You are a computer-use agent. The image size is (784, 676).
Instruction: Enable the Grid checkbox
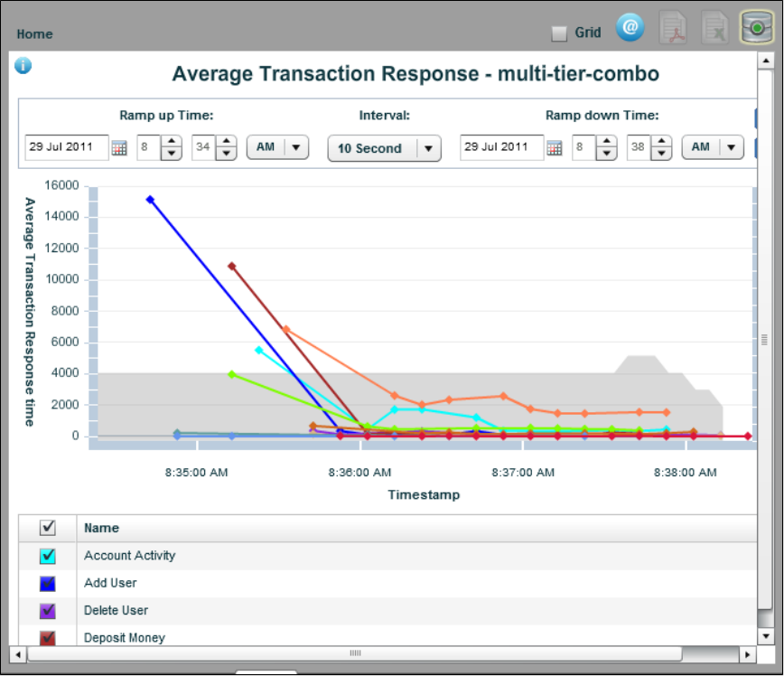tap(559, 33)
